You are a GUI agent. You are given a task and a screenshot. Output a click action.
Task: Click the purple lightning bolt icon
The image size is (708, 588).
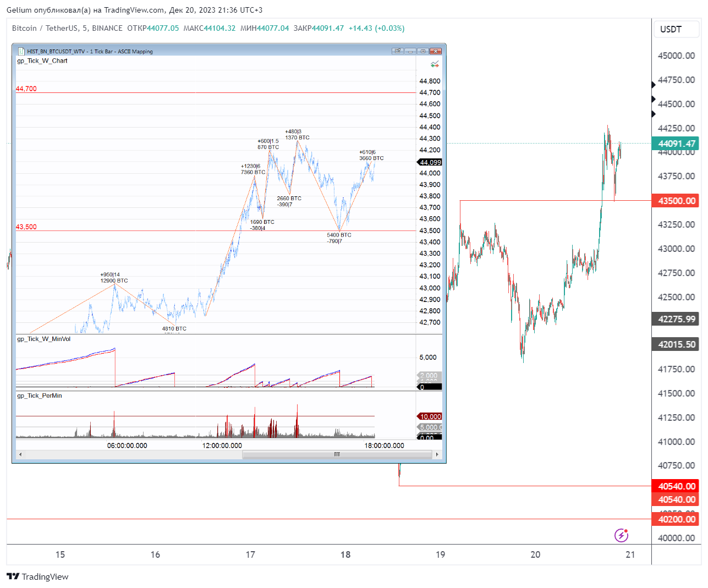621,535
